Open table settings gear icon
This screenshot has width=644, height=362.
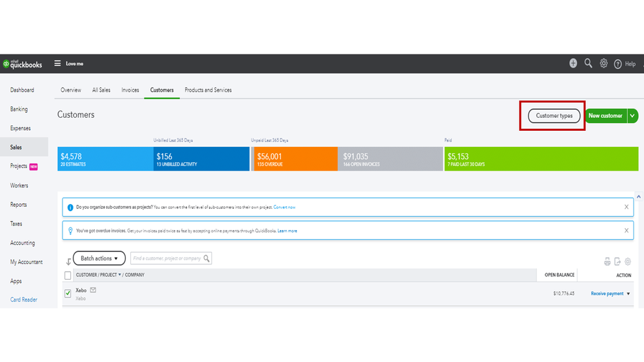[628, 262]
